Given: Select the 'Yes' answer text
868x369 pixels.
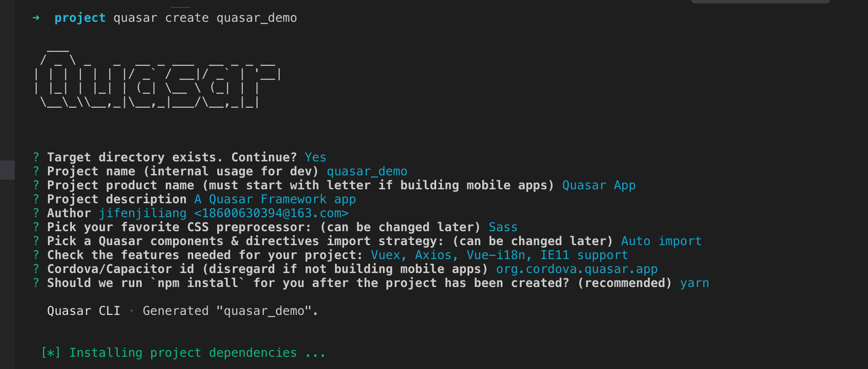Looking at the screenshot, I should [x=315, y=157].
